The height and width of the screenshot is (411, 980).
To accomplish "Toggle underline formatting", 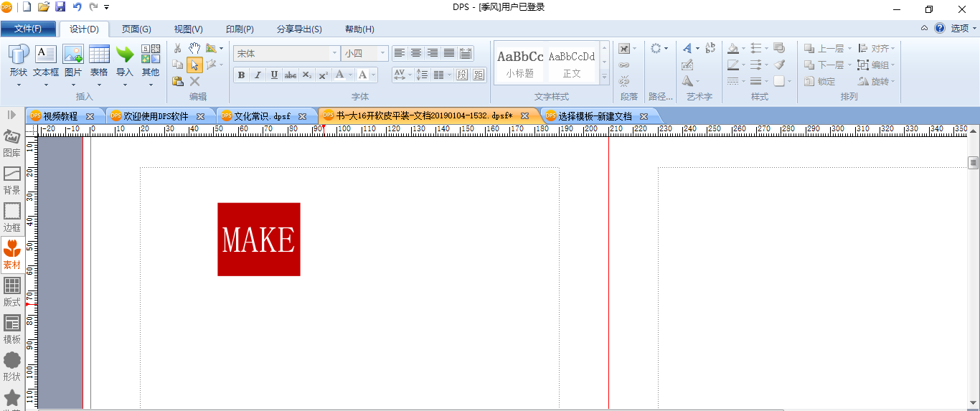I will point(274,75).
